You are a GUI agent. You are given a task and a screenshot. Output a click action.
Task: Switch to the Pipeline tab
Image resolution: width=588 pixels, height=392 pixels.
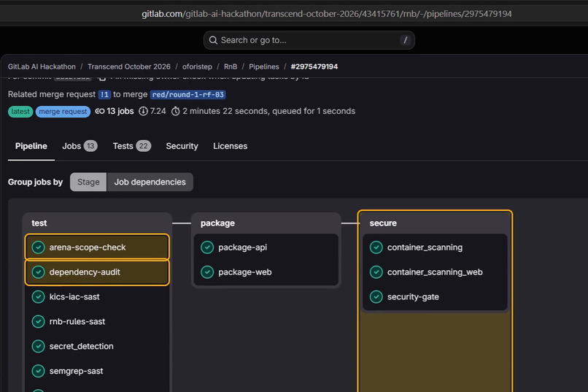tap(31, 146)
